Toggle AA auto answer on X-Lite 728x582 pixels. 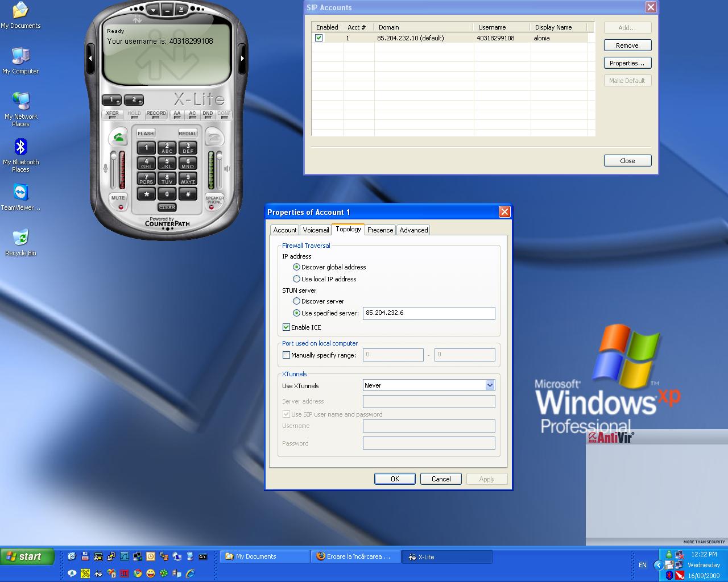(x=177, y=114)
